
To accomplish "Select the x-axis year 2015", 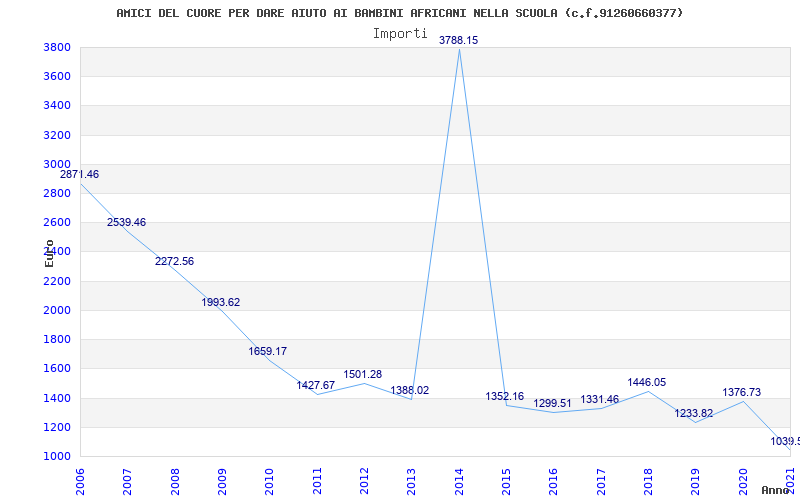I will (x=507, y=481).
